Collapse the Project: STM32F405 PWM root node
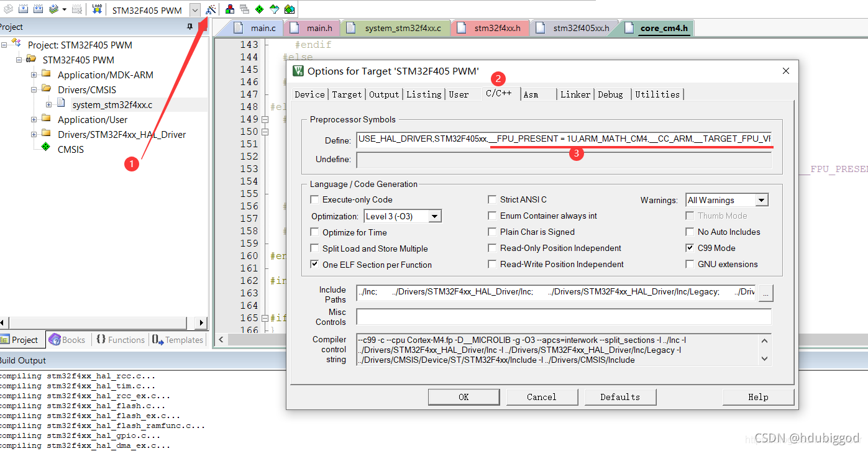Screen dimensions: 868x451 4,45
